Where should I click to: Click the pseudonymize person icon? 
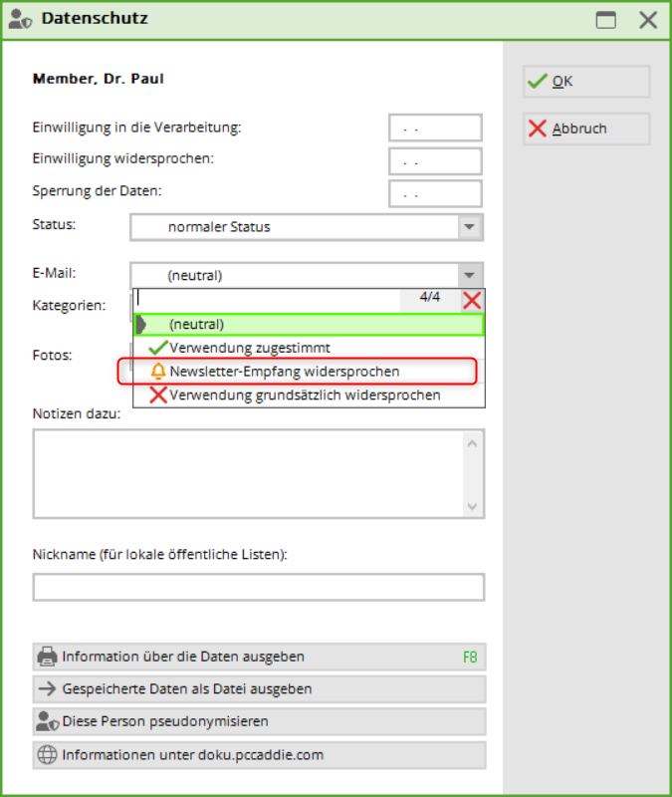47,721
